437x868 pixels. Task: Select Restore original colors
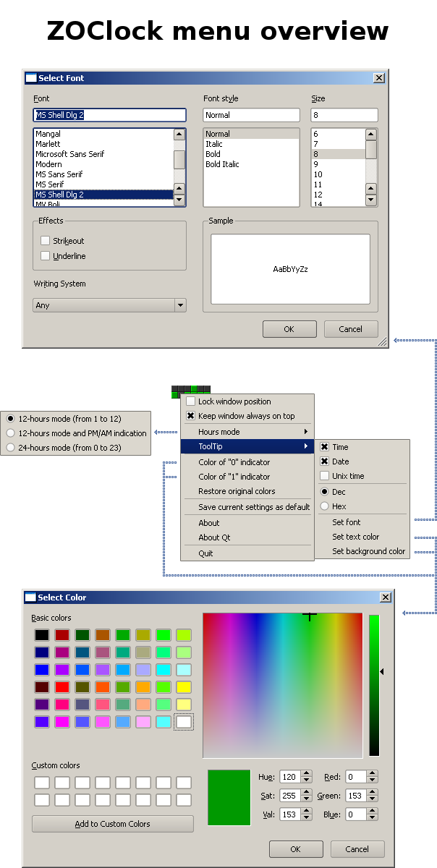(247, 491)
